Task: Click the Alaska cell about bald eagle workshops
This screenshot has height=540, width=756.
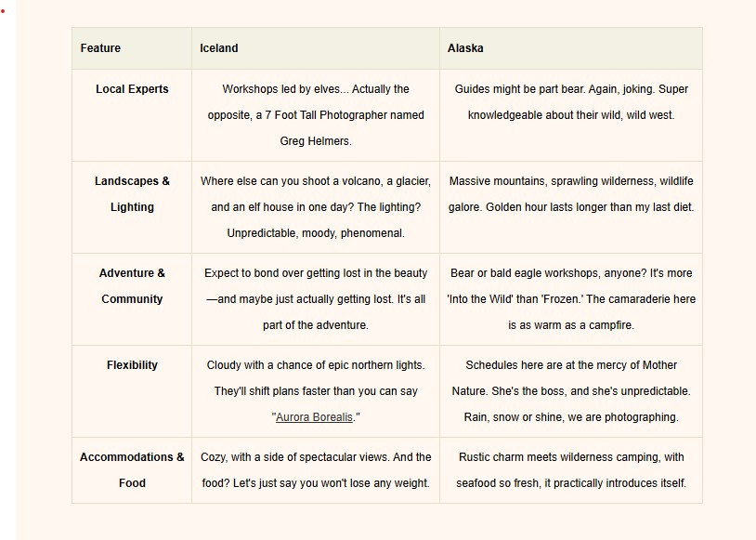Action: [571, 299]
